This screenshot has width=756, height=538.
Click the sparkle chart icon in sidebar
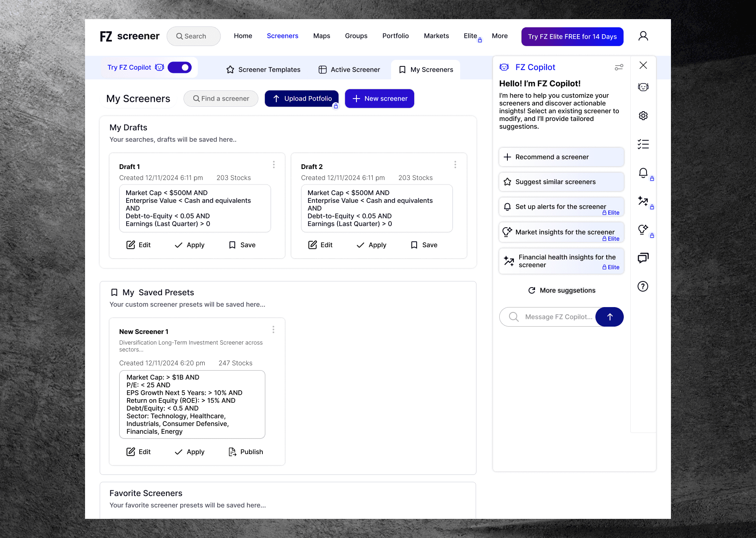pos(643,201)
